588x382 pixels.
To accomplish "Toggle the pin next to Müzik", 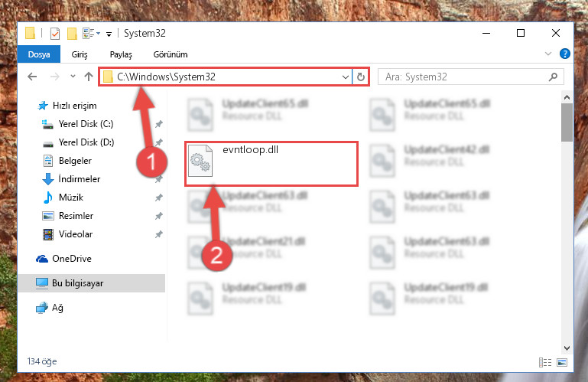I will pos(158,198).
